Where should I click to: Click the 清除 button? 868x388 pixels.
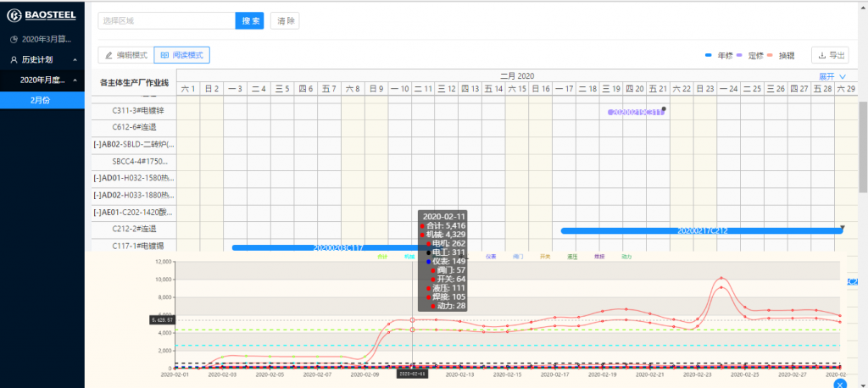coord(285,21)
